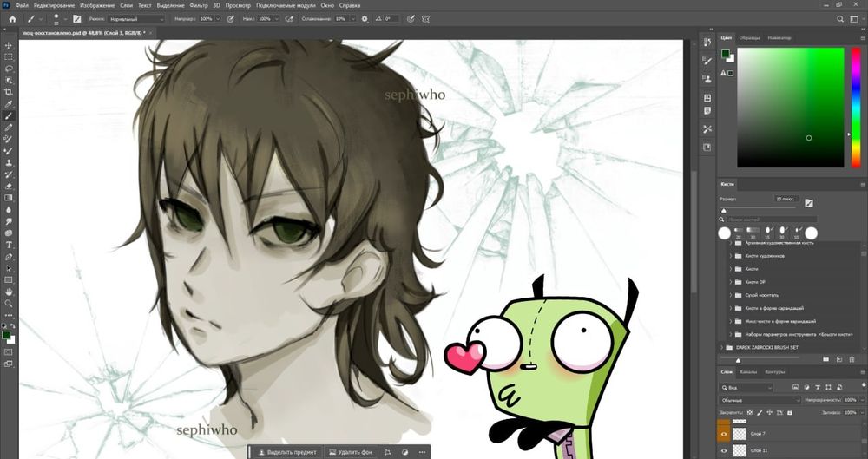Screen dimensions: 868x459
Task: Select the Blur (drop) tool
Action: tap(9, 210)
